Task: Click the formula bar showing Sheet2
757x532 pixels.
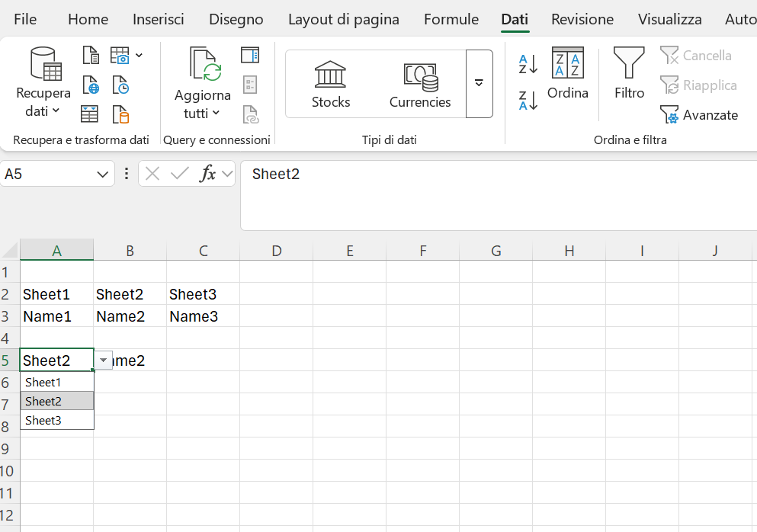Action: click(499, 196)
